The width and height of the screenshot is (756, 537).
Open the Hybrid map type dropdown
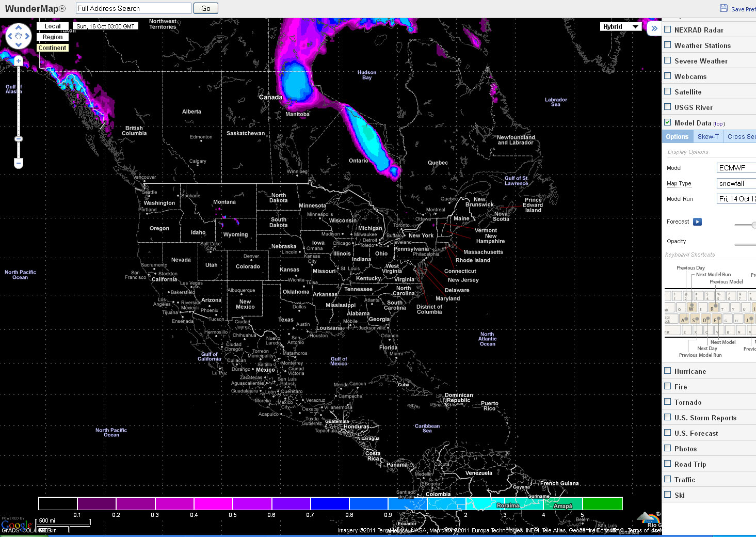(x=621, y=27)
